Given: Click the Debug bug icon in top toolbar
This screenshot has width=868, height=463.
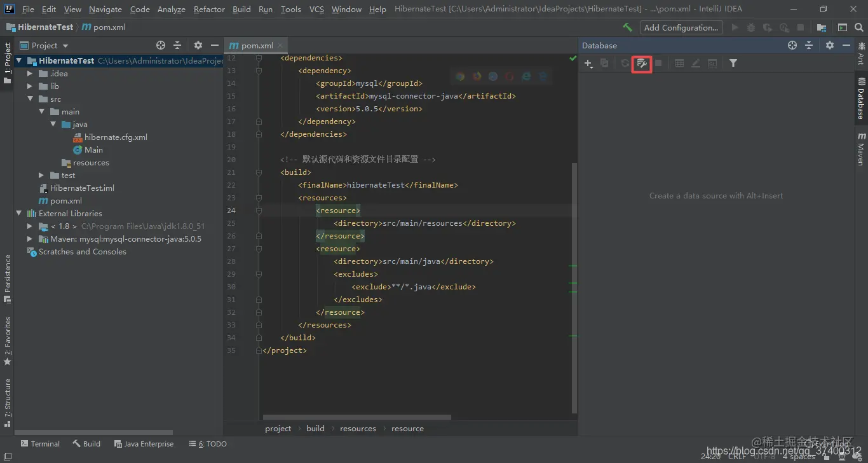Looking at the screenshot, I should tap(752, 27).
